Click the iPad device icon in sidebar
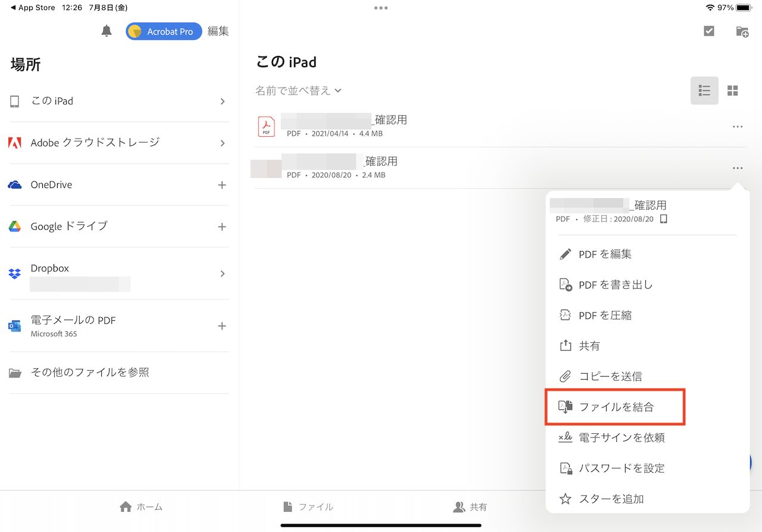Viewport: 762px width, 532px height. coord(15,101)
